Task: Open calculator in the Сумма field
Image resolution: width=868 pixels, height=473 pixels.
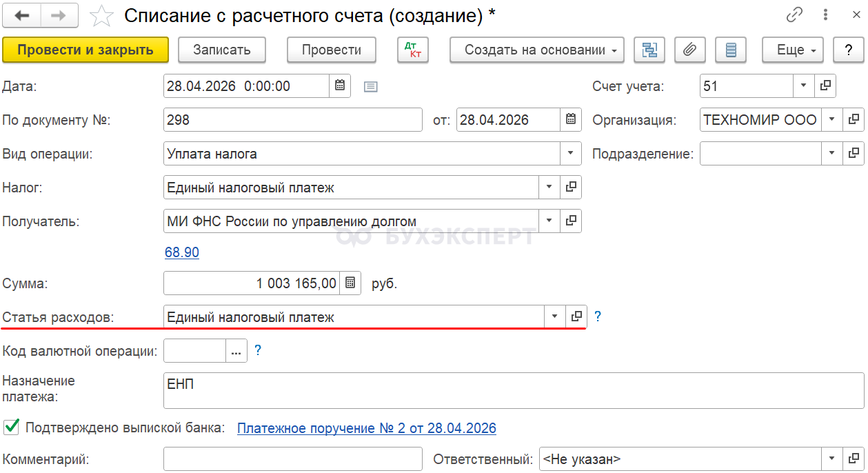Action: coord(350,283)
